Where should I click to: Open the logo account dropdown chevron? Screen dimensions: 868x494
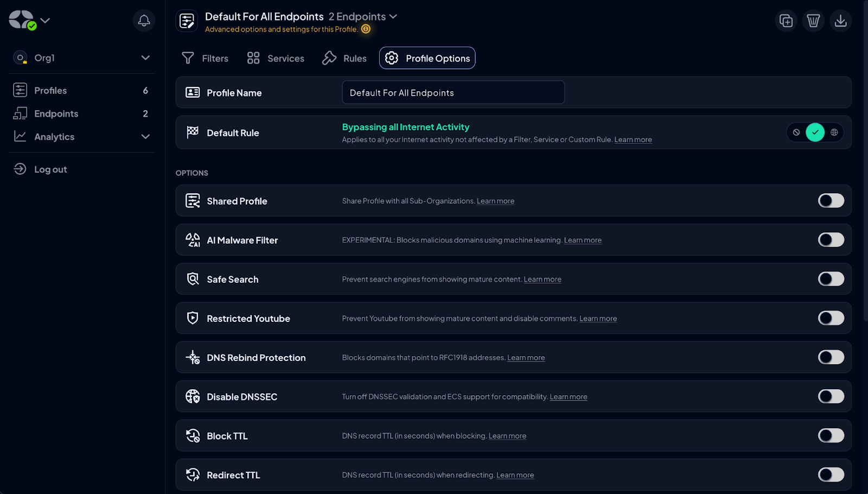[46, 21]
